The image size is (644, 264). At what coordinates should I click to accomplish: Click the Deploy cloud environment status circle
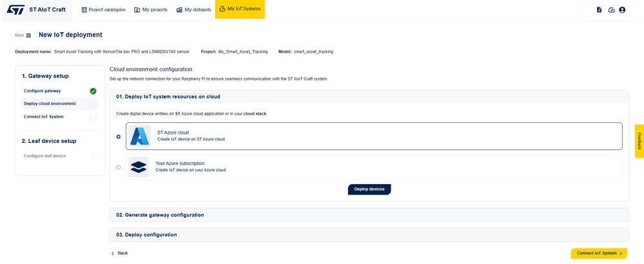93,104
